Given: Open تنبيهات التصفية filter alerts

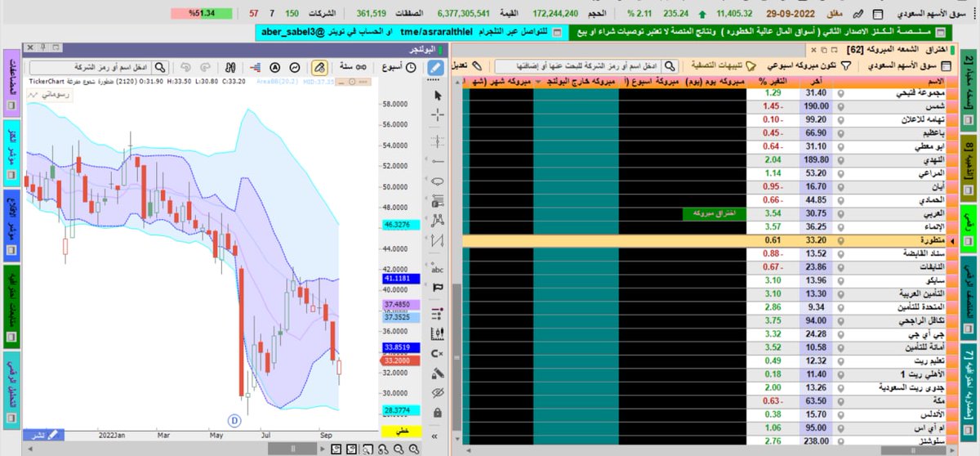Looking at the screenshot, I should [722, 65].
